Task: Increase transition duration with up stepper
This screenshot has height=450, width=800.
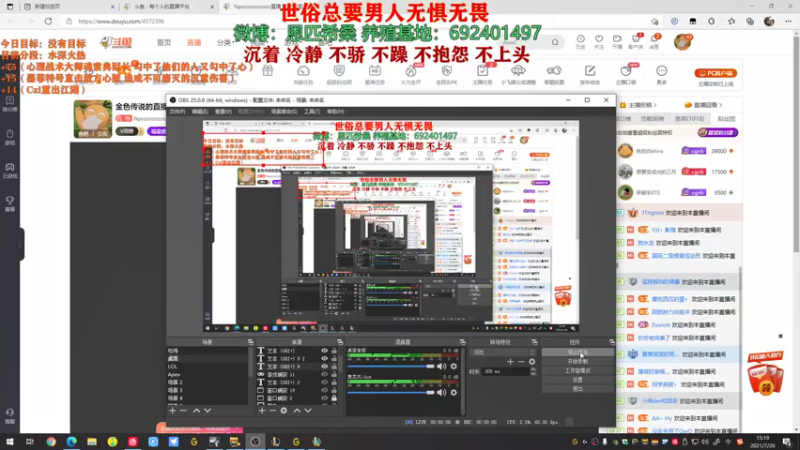Action: click(x=533, y=369)
